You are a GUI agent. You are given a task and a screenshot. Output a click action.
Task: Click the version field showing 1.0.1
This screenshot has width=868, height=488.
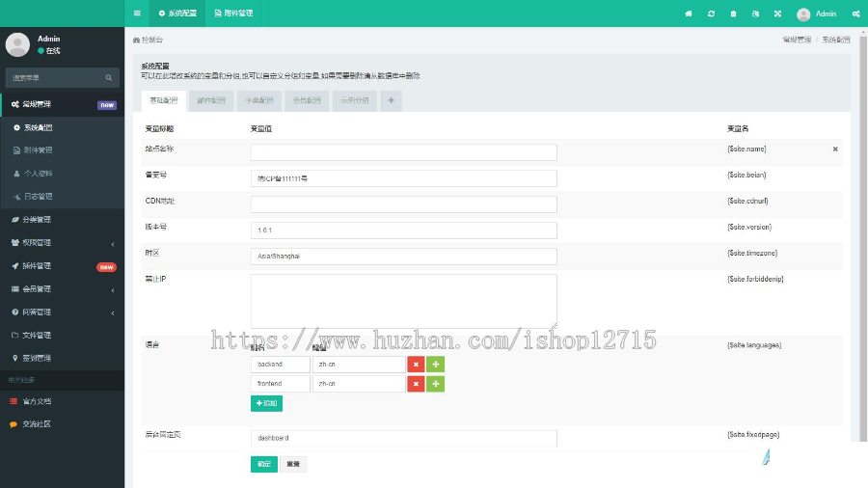403,230
